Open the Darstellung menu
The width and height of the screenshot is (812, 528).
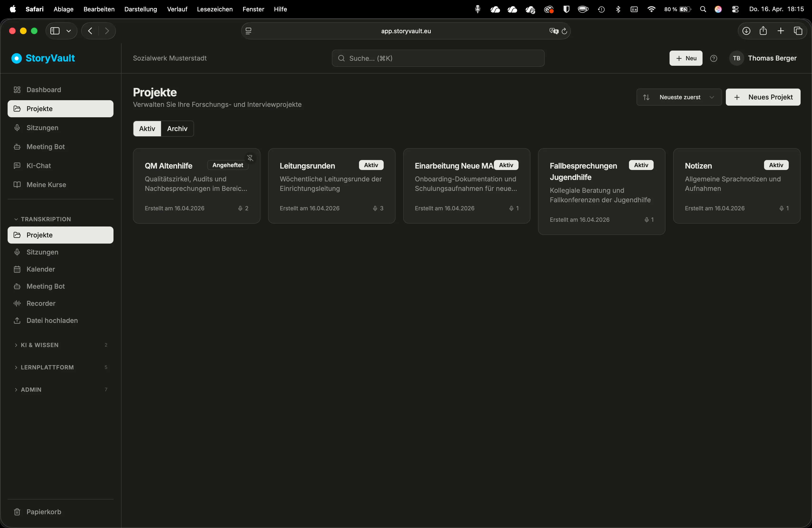click(141, 9)
